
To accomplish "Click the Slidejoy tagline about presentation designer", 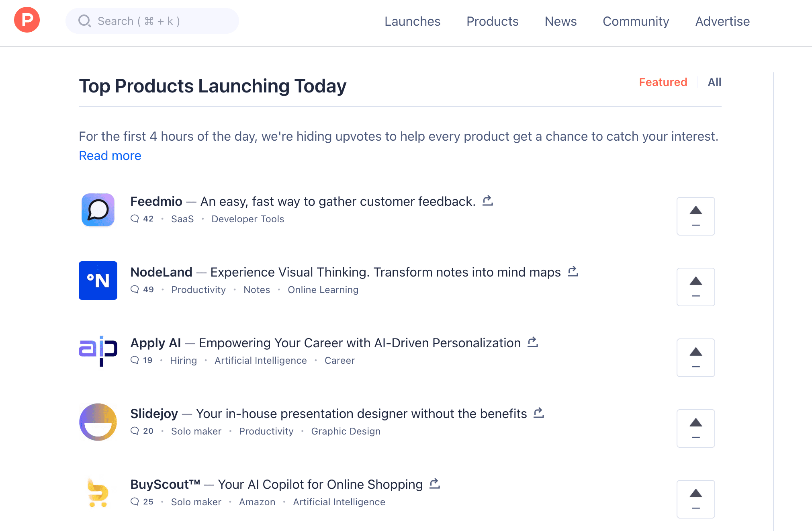I will pos(362,414).
